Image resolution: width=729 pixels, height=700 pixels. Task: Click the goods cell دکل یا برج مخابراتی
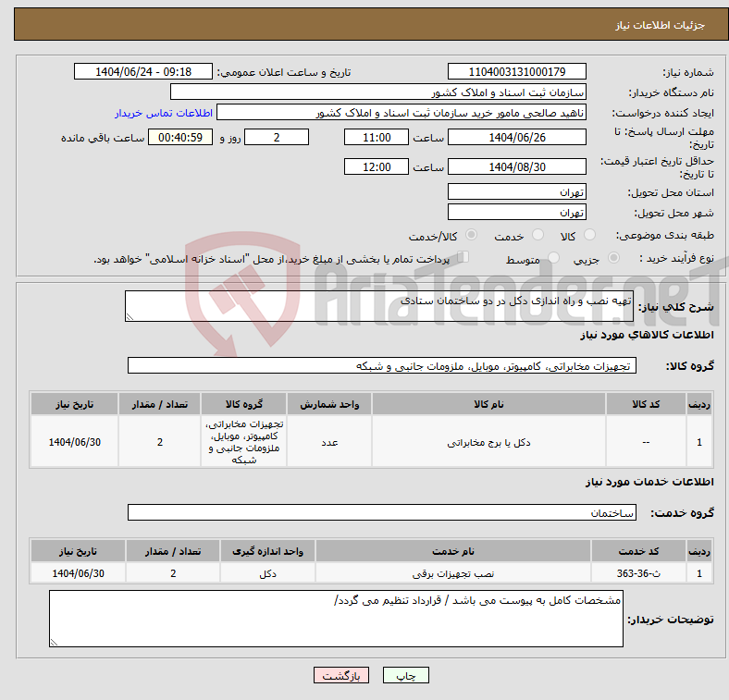[488, 442]
